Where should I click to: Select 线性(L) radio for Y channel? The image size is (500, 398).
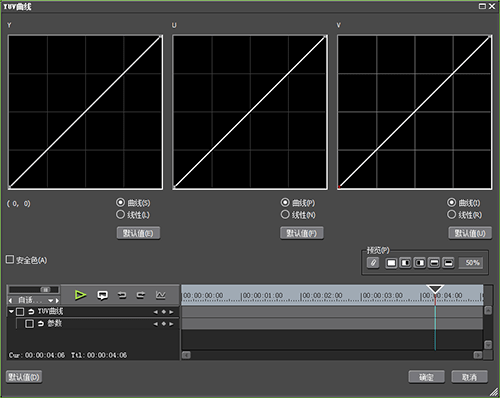point(120,214)
